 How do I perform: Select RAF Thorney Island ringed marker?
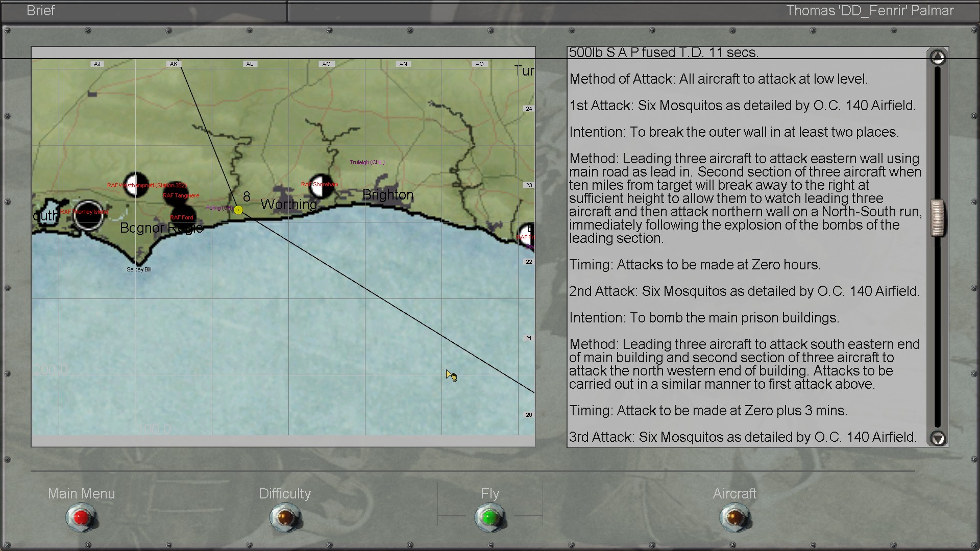(x=88, y=215)
